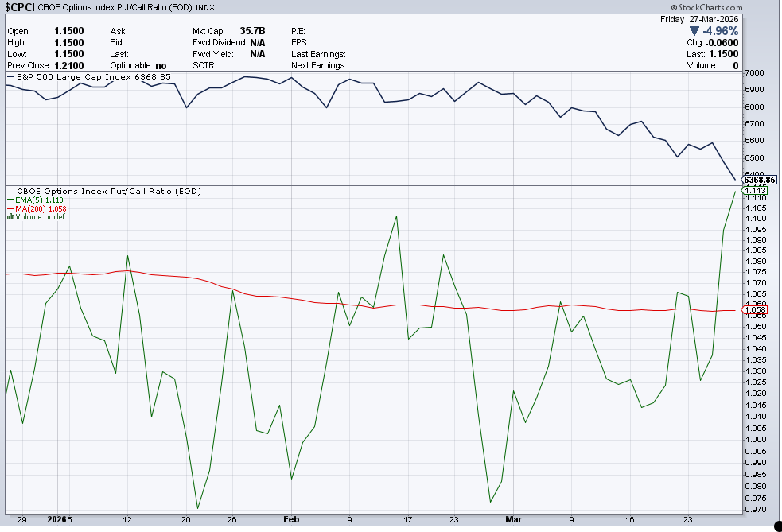Click the Bid: label
Image resolution: width=782 pixels, height=532 pixels.
click(117, 42)
